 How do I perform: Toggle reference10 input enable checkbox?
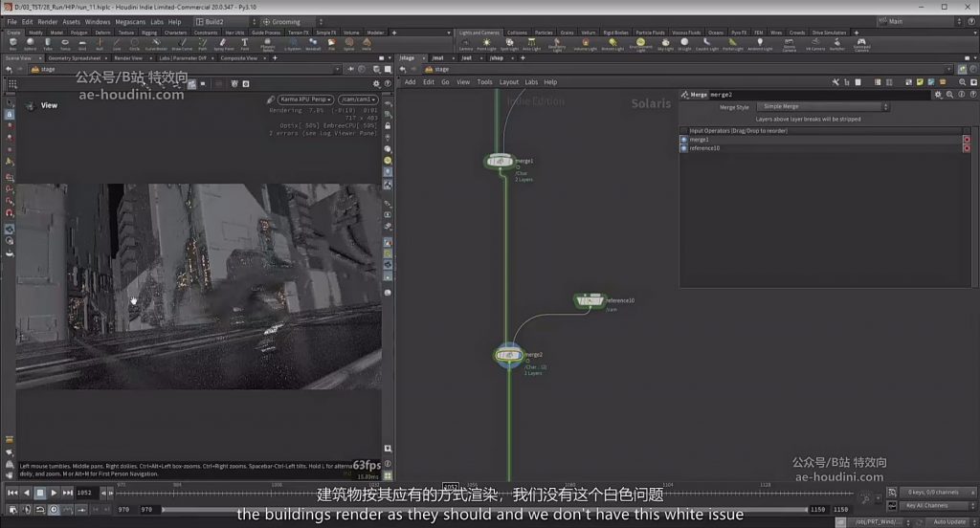coord(683,148)
